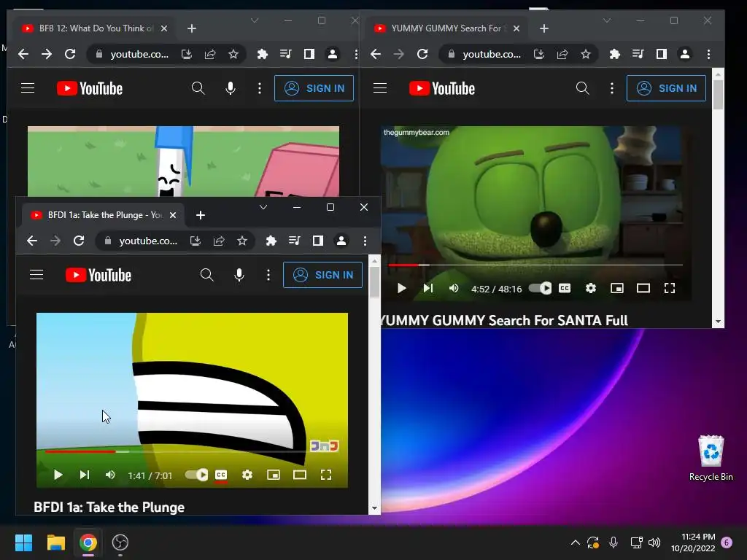This screenshot has width=747, height=560.
Task: Select the BFB 12 tab
Action: [93, 28]
